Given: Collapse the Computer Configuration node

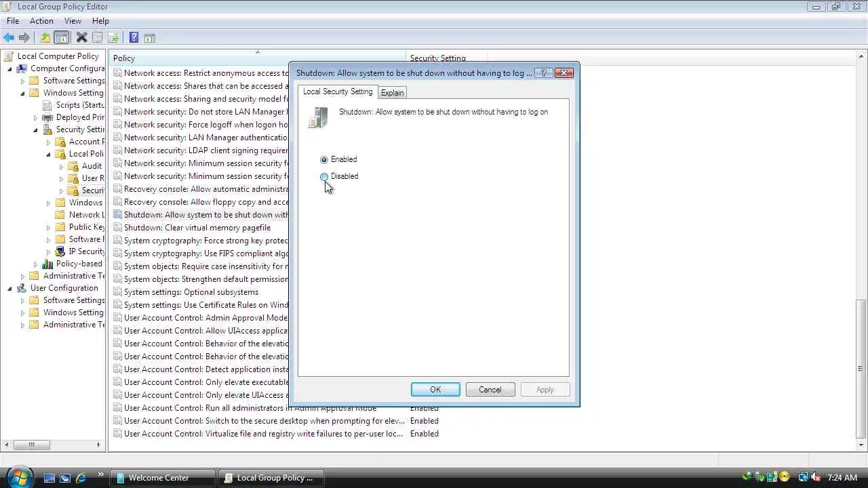Looking at the screenshot, I should tap(9, 68).
